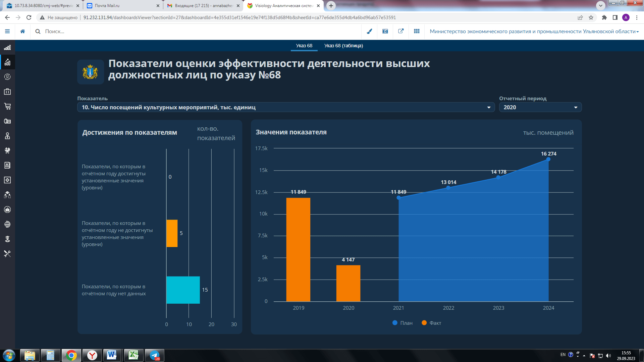Screen dimensions: 644x362
Task: Open the medical cross sidebar icon
Action: 7,180
